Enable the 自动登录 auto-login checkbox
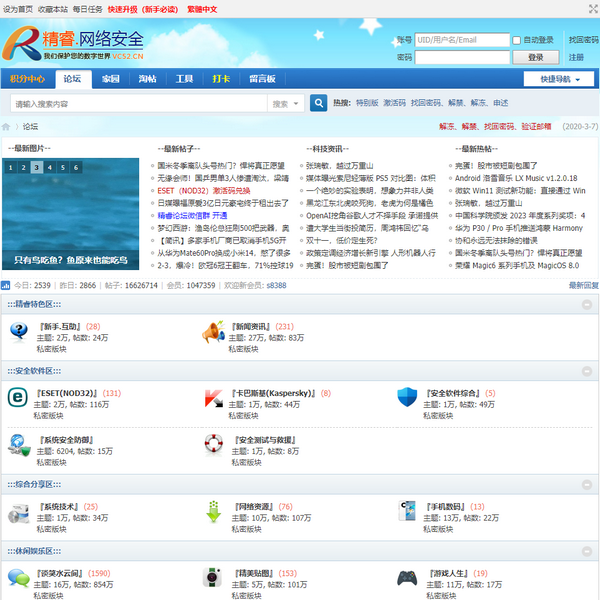Viewport: 600px width, 600px height. click(516, 40)
